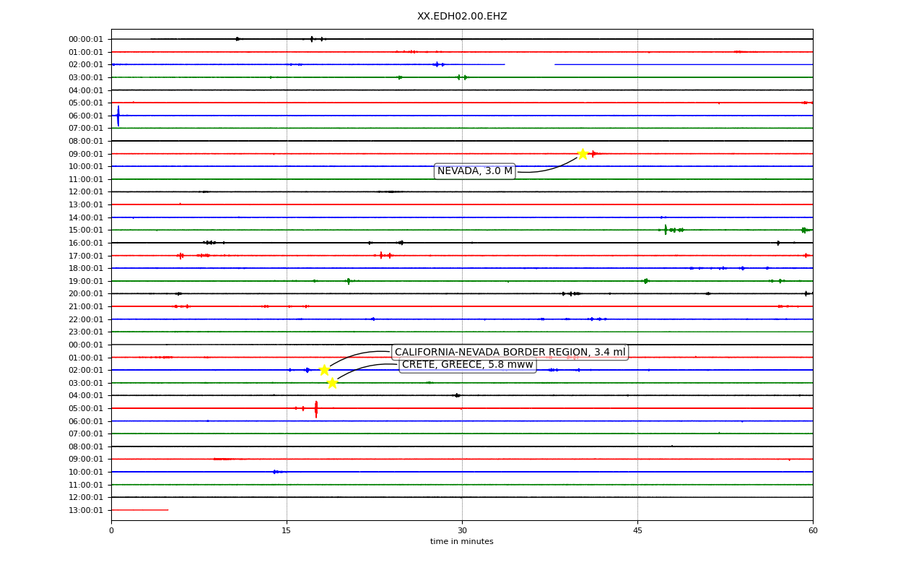Click the green burst on the 15:00:01 trace

click(x=673, y=230)
